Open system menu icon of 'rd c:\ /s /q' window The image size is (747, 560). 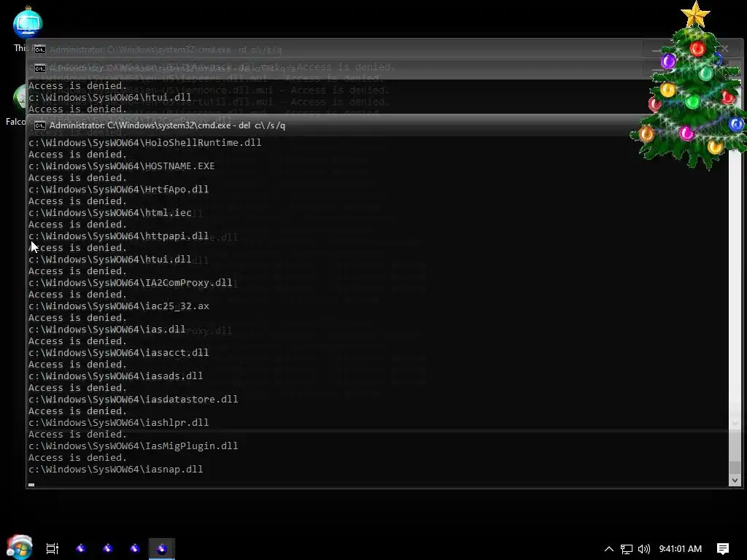(40, 50)
